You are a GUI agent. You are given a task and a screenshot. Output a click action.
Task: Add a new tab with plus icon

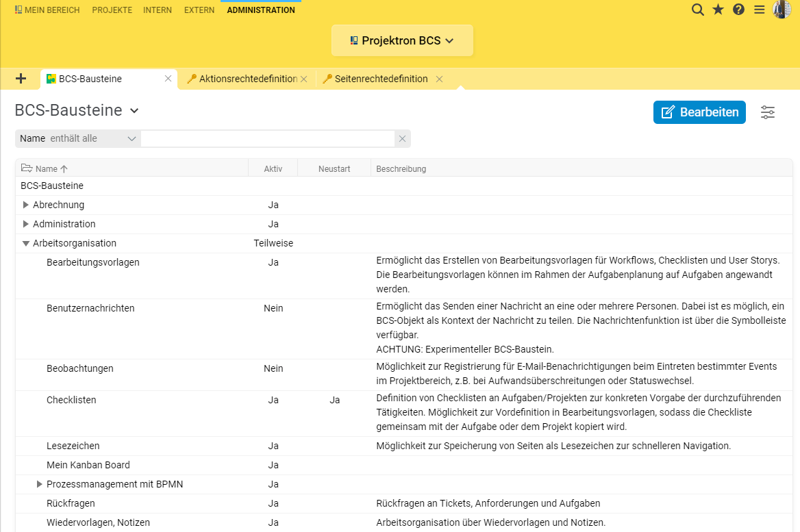21,79
